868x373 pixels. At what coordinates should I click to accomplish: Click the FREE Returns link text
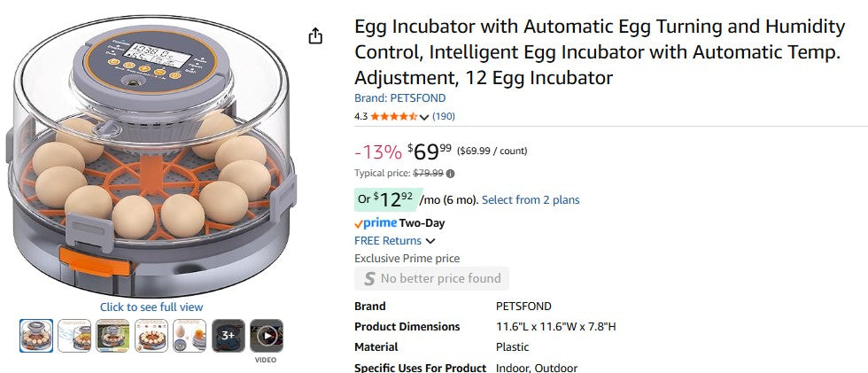point(388,241)
